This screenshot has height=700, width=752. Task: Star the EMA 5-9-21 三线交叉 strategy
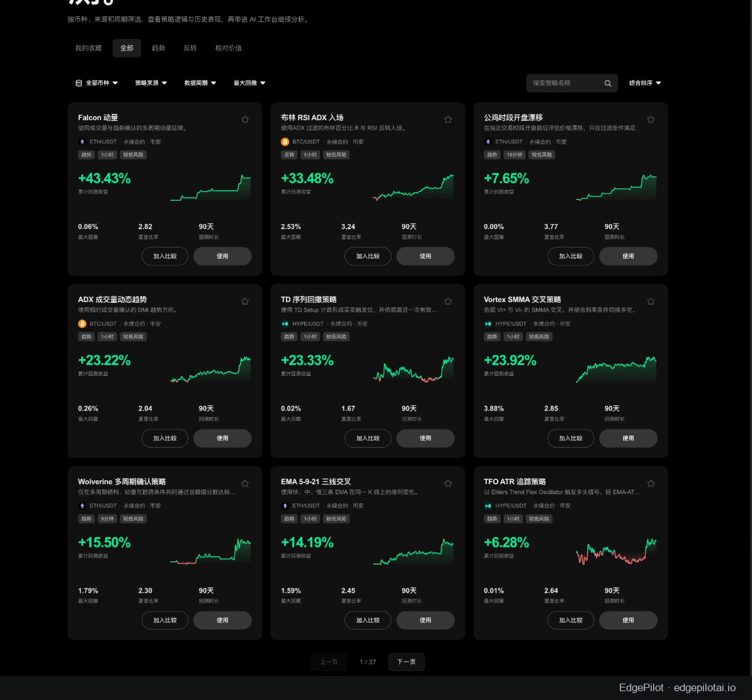[448, 483]
